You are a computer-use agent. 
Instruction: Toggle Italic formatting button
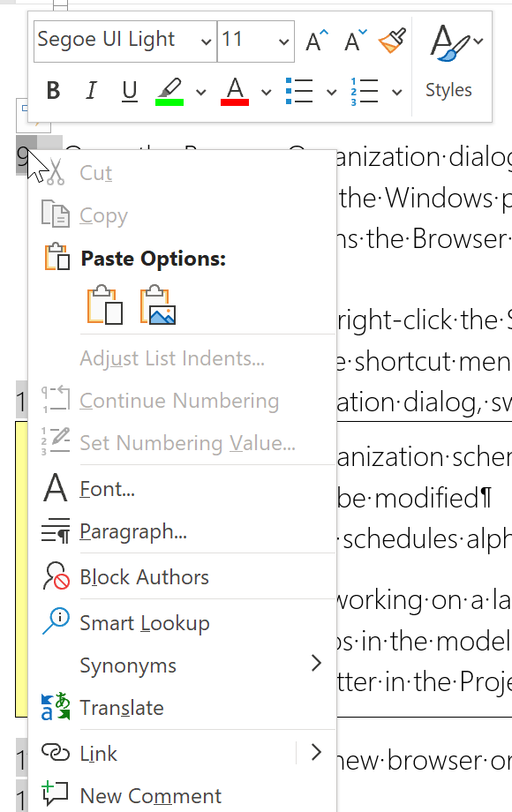(x=91, y=91)
